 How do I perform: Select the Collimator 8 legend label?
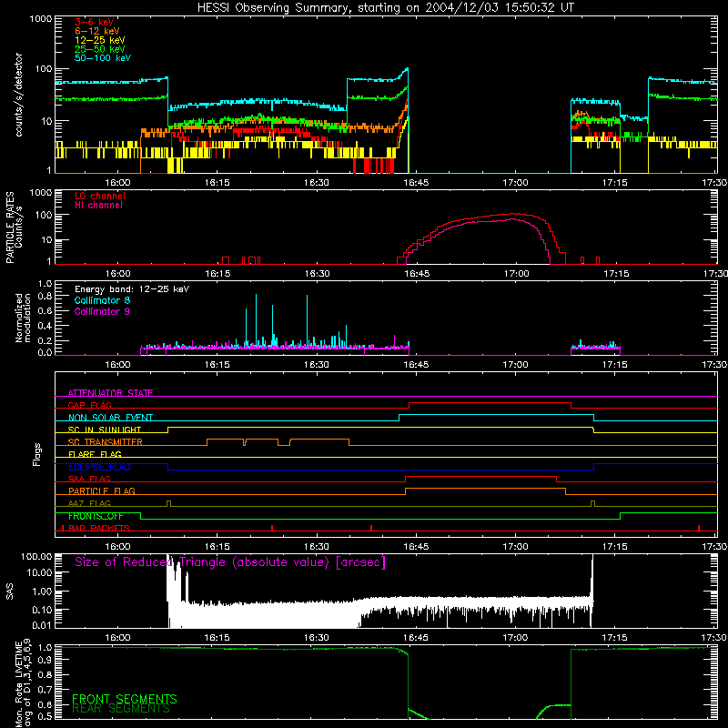[x=102, y=300]
